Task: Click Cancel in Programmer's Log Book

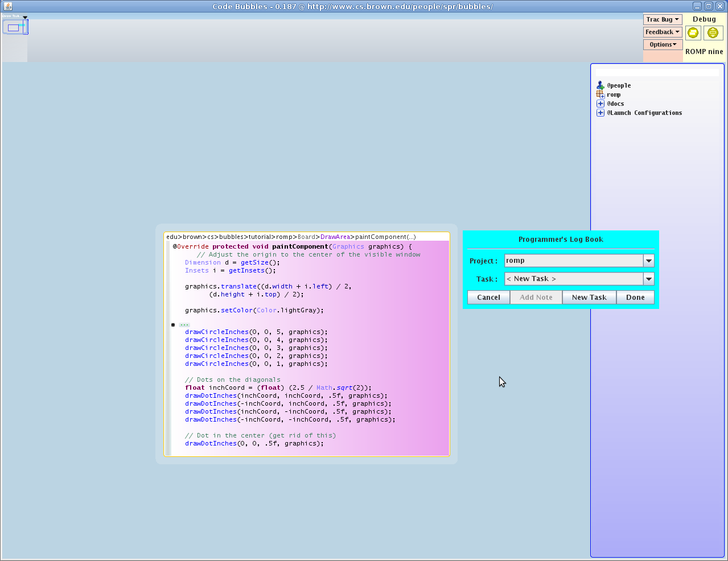Action: (x=488, y=297)
